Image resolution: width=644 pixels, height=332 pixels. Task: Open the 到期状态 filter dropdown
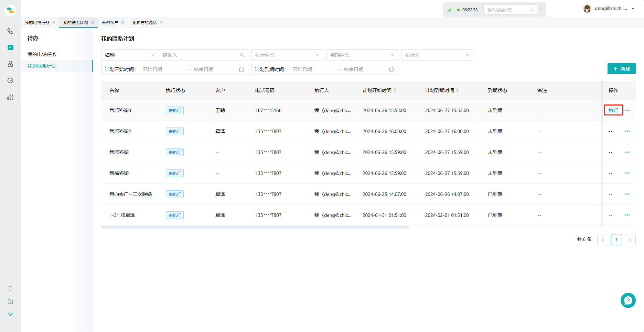362,55
